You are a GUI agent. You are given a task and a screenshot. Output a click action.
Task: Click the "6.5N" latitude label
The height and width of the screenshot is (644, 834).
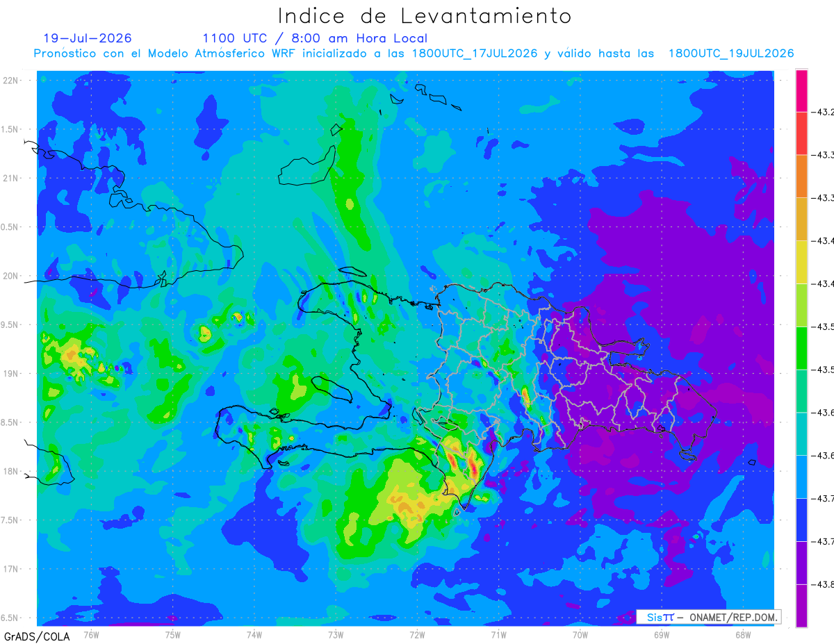click(x=11, y=618)
